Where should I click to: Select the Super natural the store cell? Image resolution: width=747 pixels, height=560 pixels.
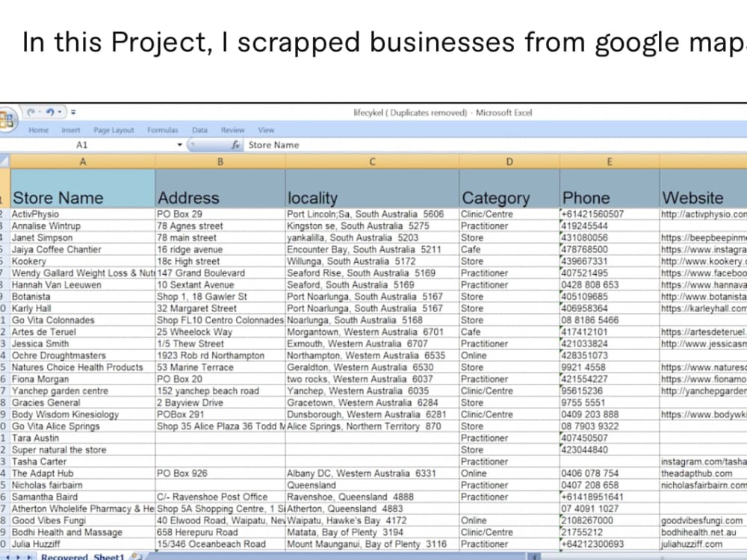coord(83,449)
